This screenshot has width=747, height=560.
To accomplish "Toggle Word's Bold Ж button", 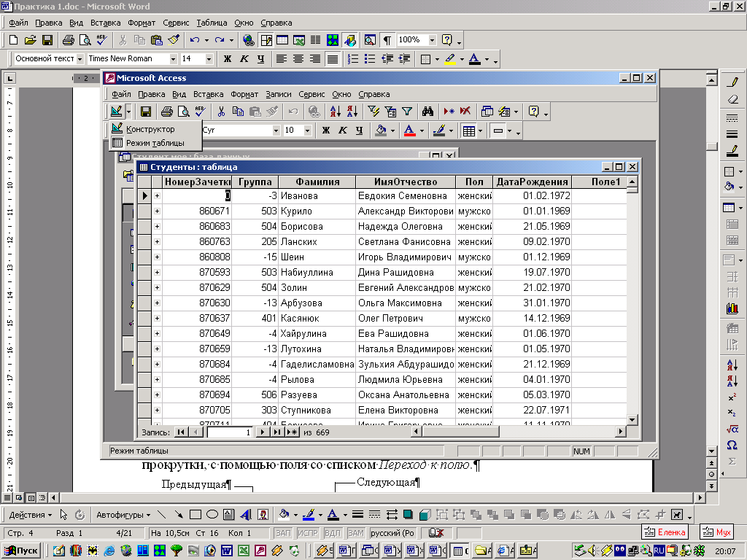I will pyautogui.click(x=228, y=59).
